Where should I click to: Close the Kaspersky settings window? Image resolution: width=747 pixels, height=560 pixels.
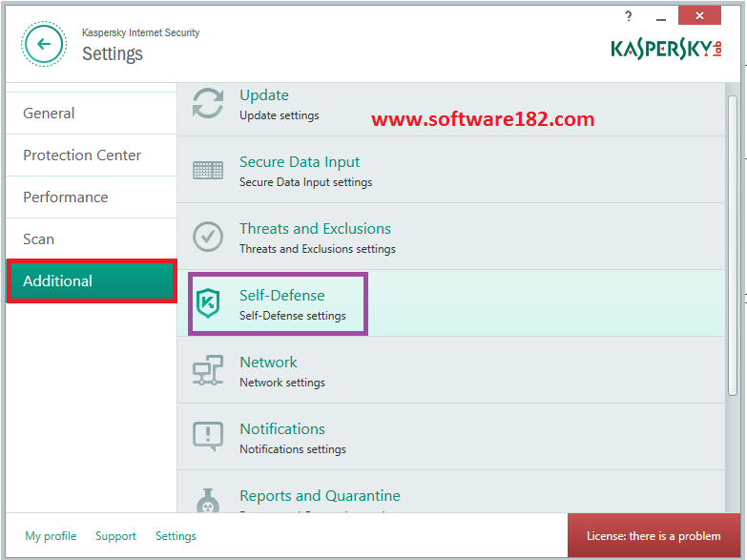click(699, 15)
